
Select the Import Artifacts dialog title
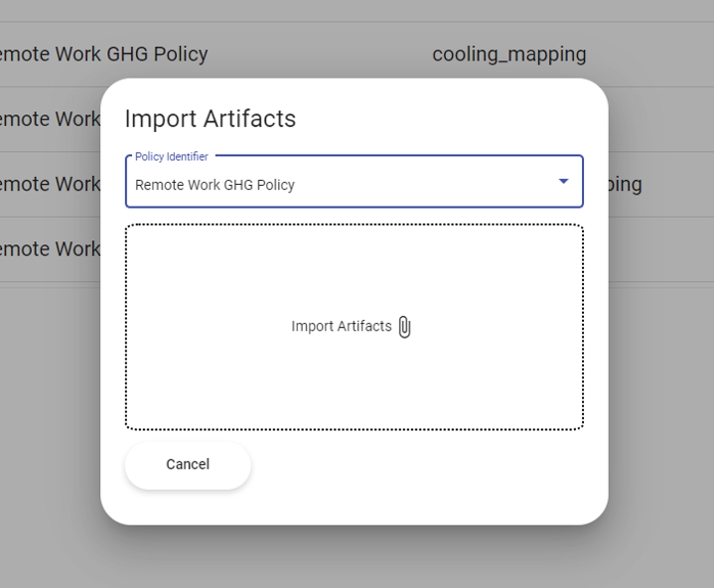pos(210,118)
